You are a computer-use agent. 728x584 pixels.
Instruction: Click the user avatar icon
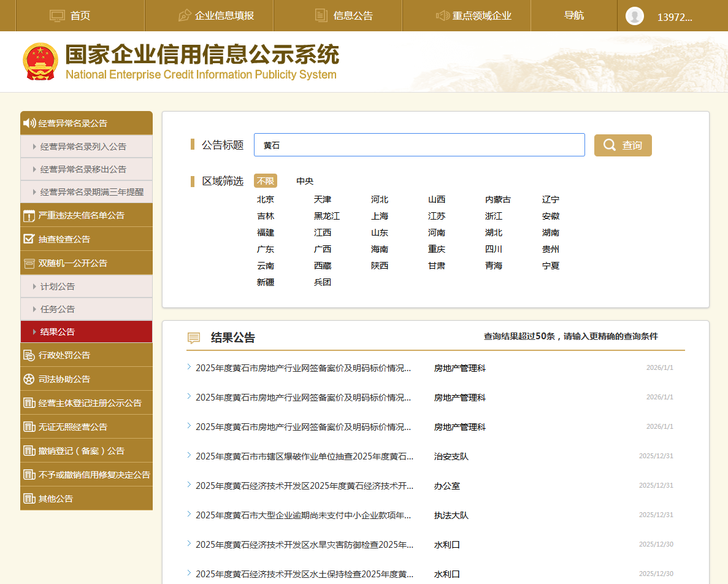coord(635,16)
